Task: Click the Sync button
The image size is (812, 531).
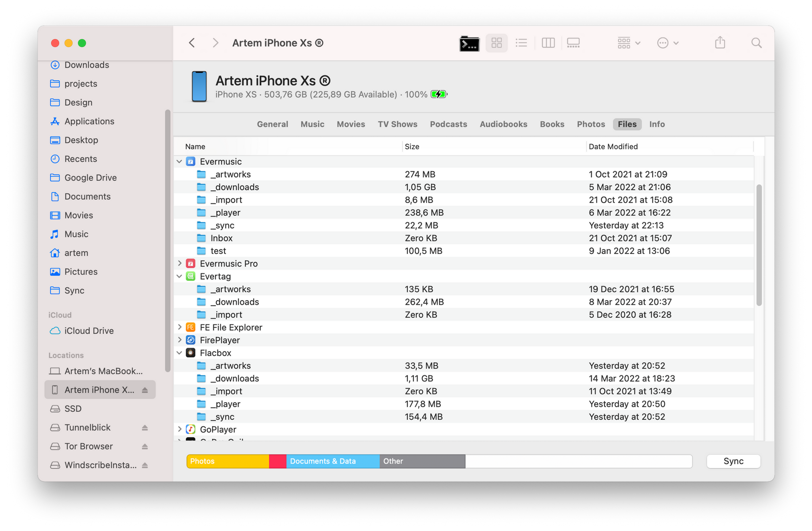Action: [x=733, y=461]
